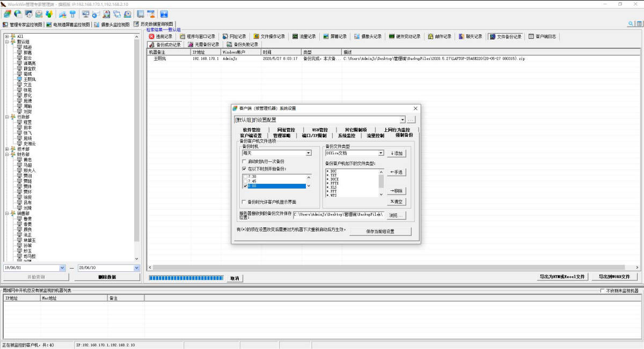Switch to 摄像头监控视图 view tab
This screenshot has height=349, width=644.
click(x=112, y=24)
